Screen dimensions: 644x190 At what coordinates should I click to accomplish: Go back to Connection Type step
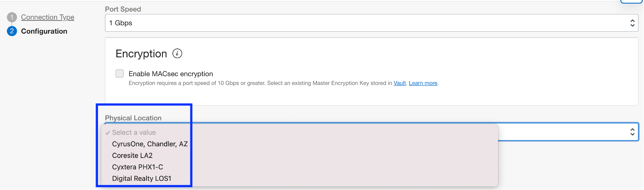[48, 17]
